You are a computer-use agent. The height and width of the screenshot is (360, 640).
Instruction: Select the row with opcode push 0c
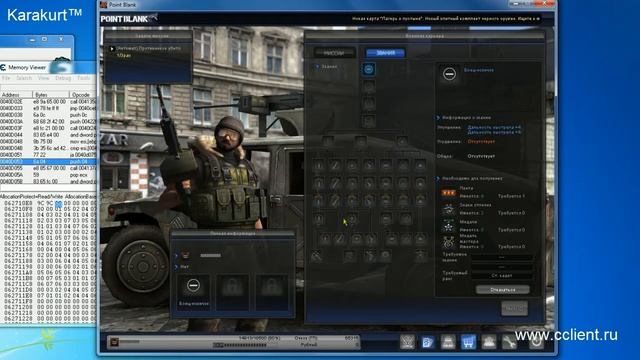point(48,115)
